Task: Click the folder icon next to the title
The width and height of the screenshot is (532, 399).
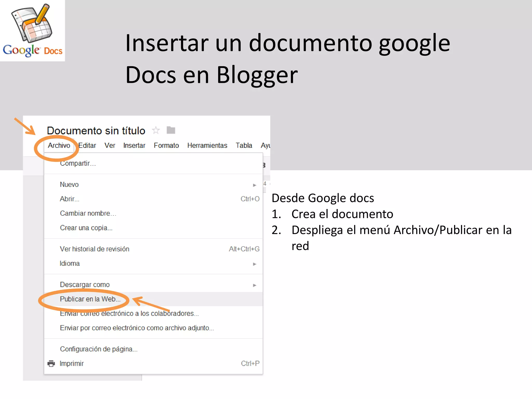Action: click(171, 130)
